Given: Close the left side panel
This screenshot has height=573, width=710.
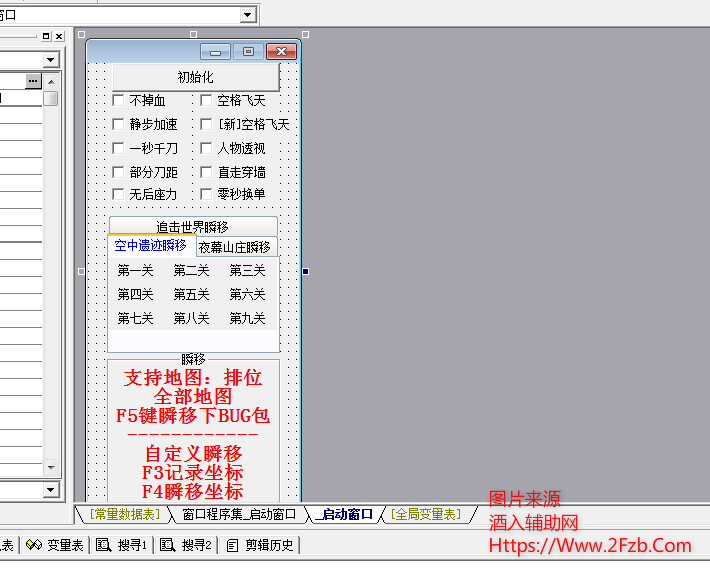Looking at the screenshot, I should (60, 36).
